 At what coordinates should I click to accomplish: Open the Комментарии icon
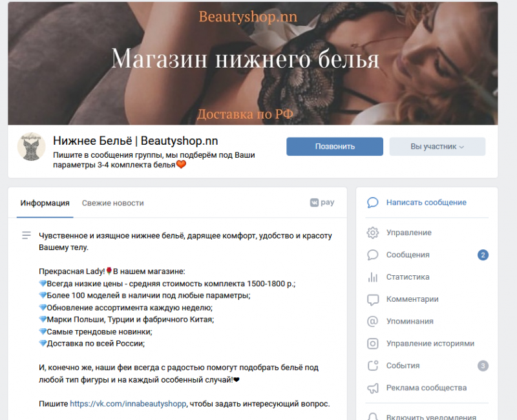point(373,299)
